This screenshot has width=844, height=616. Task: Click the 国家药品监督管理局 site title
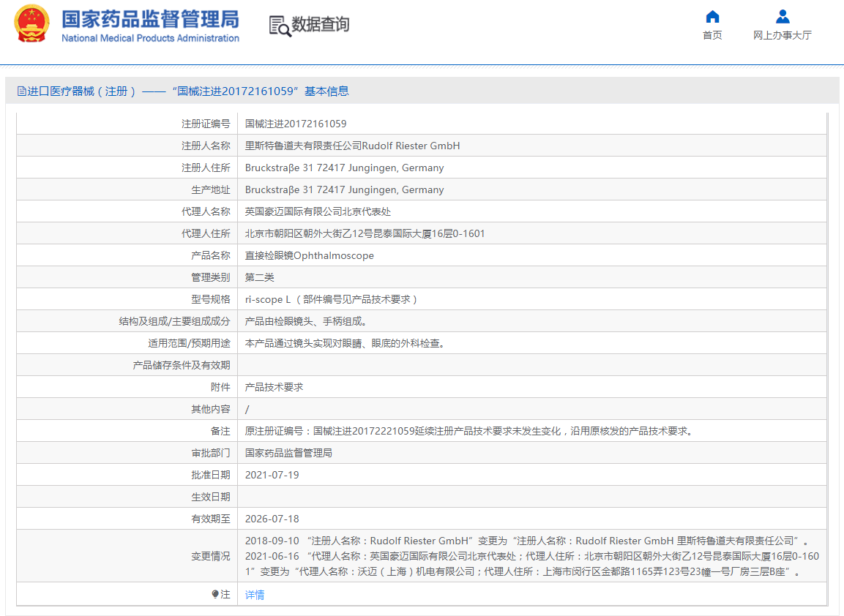[x=150, y=19]
